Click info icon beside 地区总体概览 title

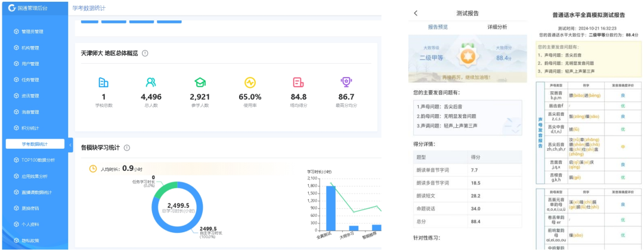coord(145,53)
